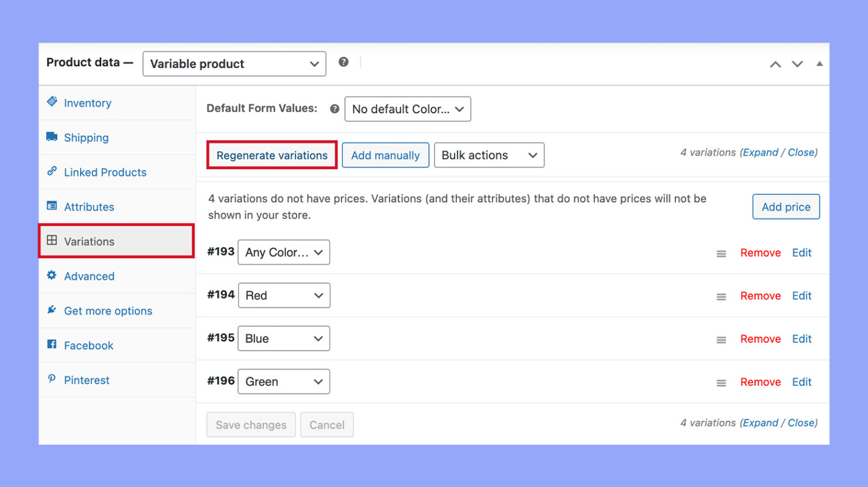
Task: Click the Default Form Values help icon
Action: [x=335, y=109]
